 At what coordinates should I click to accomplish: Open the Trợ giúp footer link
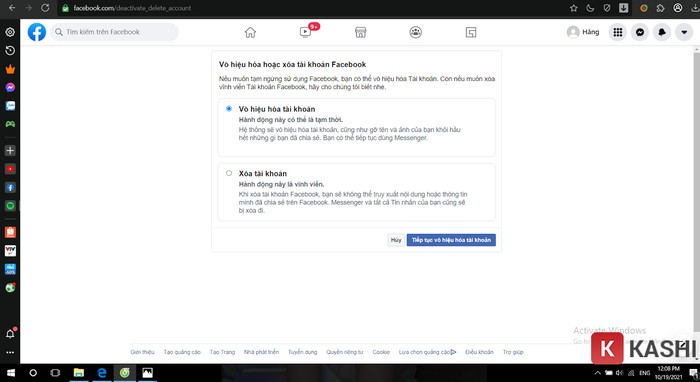point(513,352)
